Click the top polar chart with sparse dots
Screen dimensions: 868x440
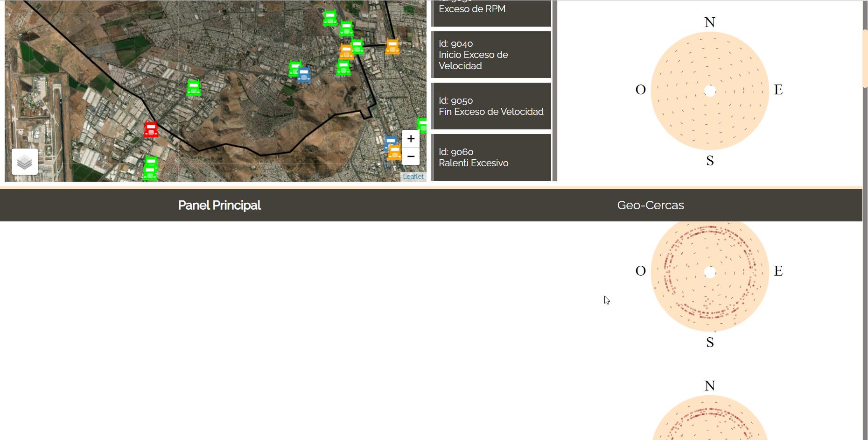(710, 91)
